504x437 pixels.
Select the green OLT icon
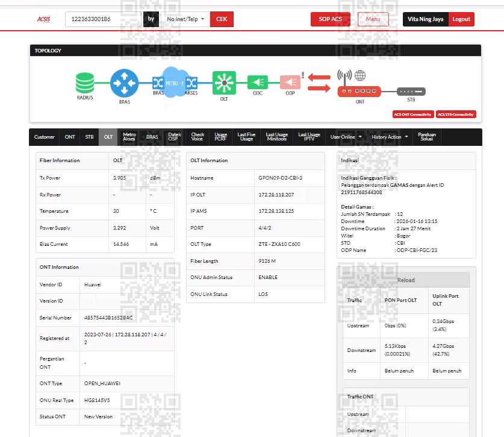pyautogui.click(x=224, y=83)
